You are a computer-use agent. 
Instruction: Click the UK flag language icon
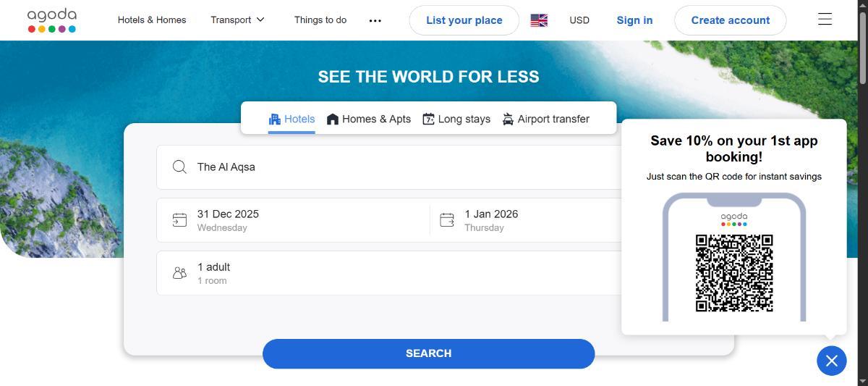(x=539, y=20)
